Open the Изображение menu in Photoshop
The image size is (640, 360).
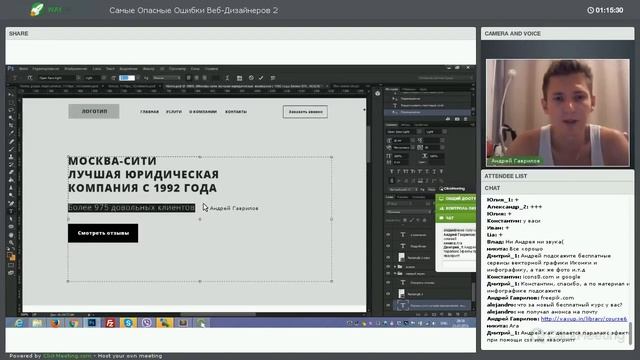(76, 69)
